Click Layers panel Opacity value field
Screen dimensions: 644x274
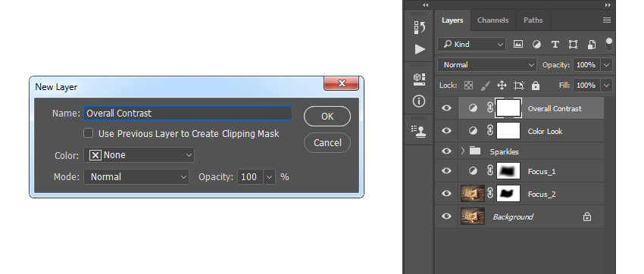[x=586, y=65]
